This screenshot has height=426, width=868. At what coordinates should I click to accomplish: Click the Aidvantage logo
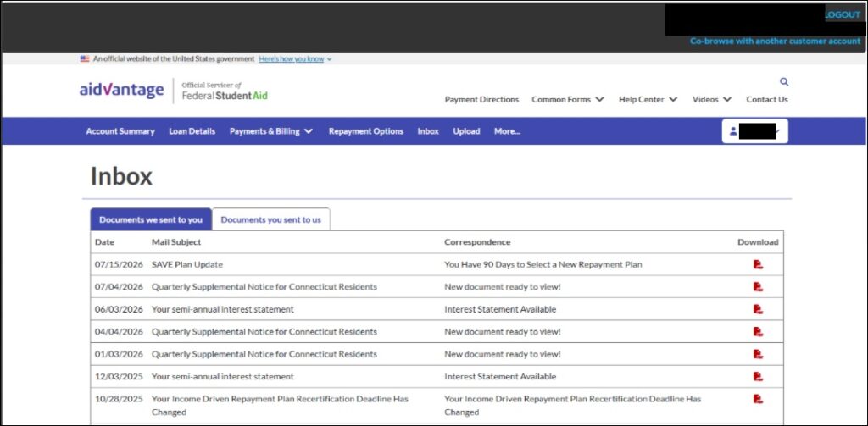[122, 90]
